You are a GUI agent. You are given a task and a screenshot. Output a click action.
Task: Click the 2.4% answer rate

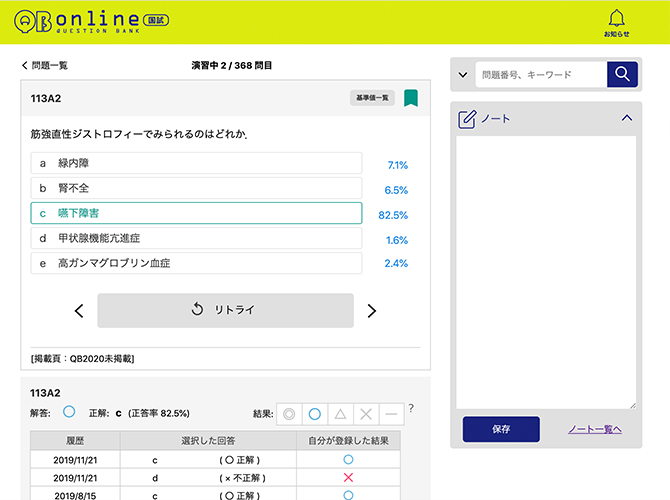click(x=396, y=264)
